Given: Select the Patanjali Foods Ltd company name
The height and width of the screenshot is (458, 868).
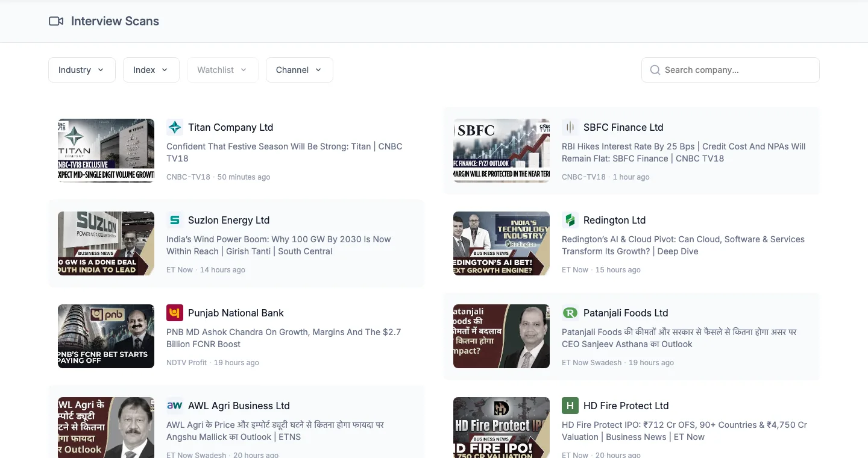Looking at the screenshot, I should [x=626, y=313].
